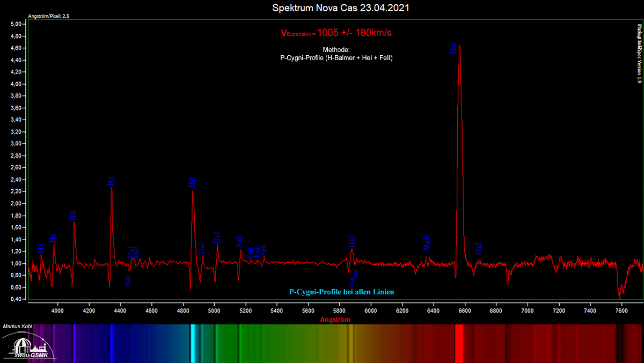Viewport: 644px width, 363px height.
Task: Select the Hβ line label
Action: point(192,183)
